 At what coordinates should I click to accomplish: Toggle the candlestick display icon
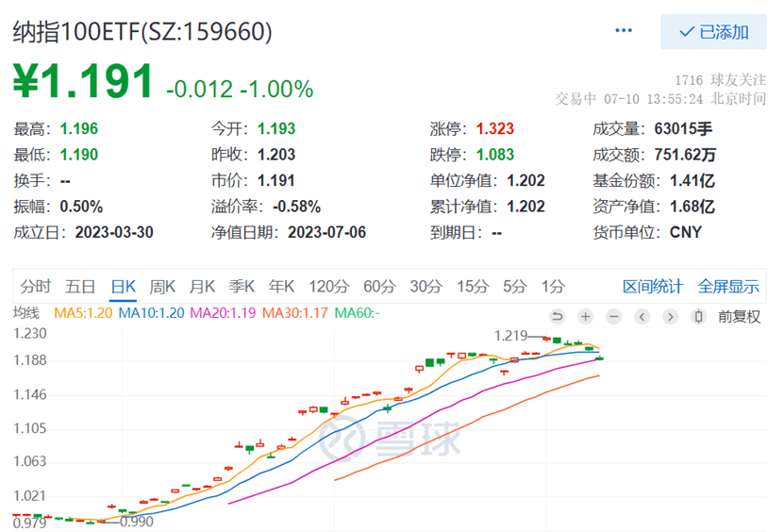pyautogui.click(x=698, y=317)
